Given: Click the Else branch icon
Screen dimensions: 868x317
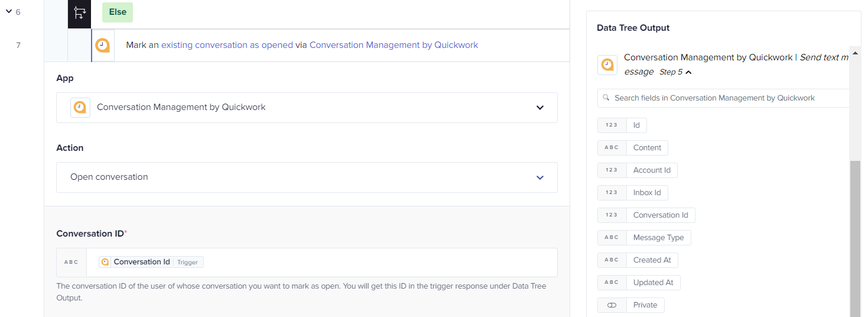Looking at the screenshot, I should tap(79, 13).
